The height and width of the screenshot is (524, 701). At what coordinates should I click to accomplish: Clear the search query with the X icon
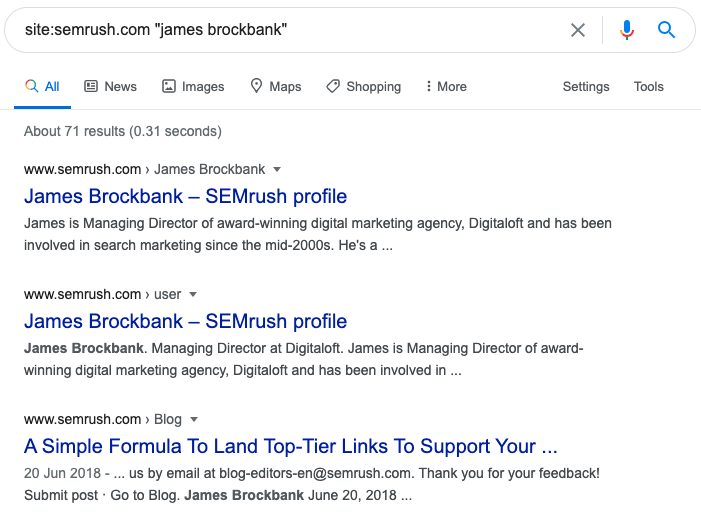click(x=578, y=30)
